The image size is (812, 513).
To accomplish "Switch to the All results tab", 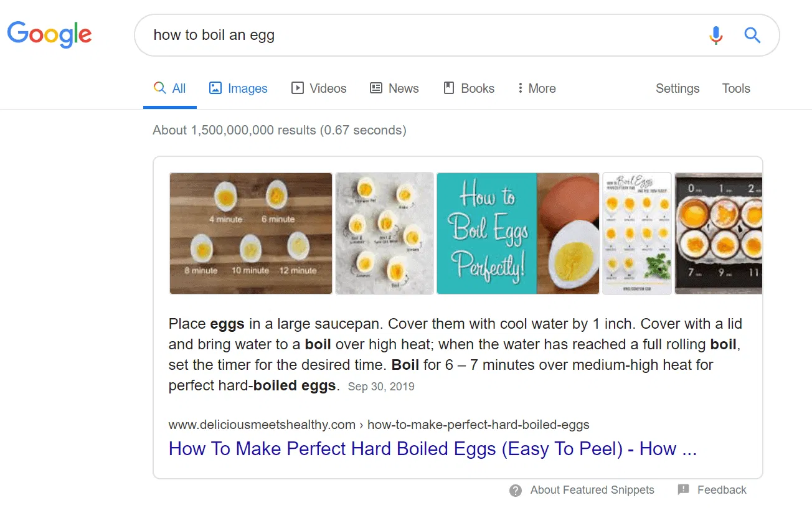I will point(170,88).
